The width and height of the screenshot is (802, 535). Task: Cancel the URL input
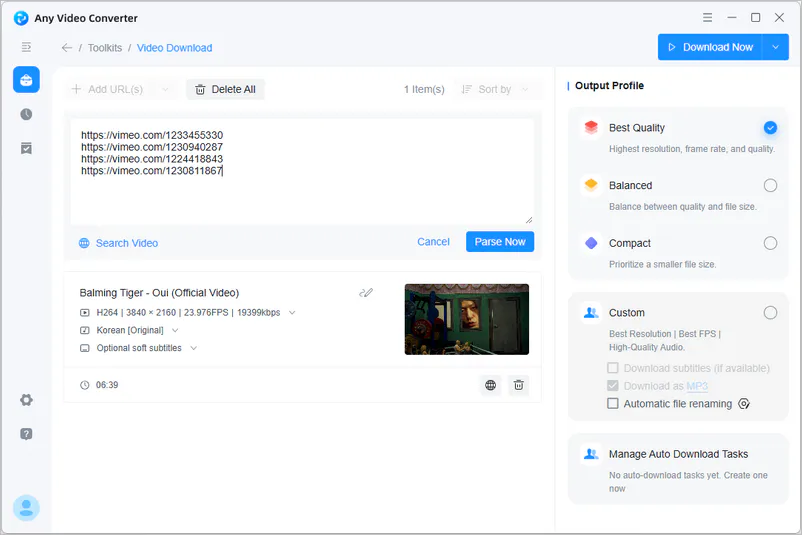click(x=433, y=241)
